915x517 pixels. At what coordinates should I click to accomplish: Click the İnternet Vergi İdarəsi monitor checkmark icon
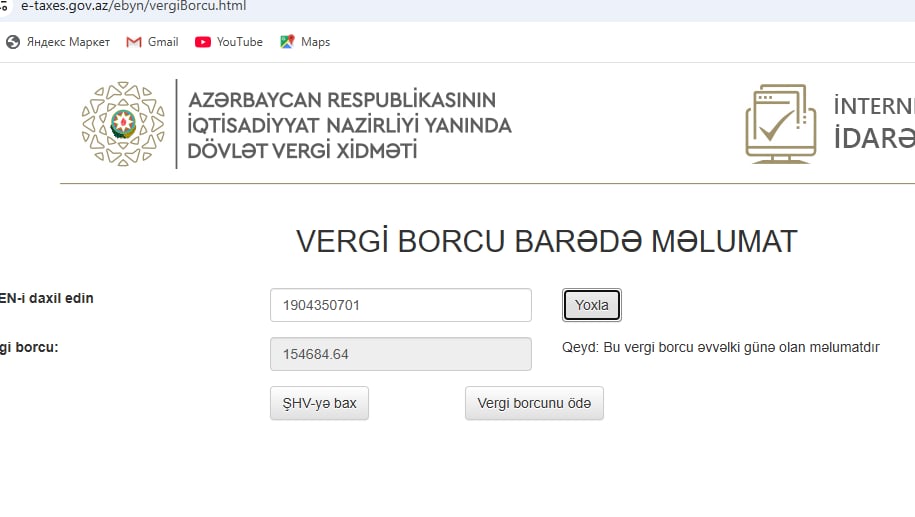(781, 124)
